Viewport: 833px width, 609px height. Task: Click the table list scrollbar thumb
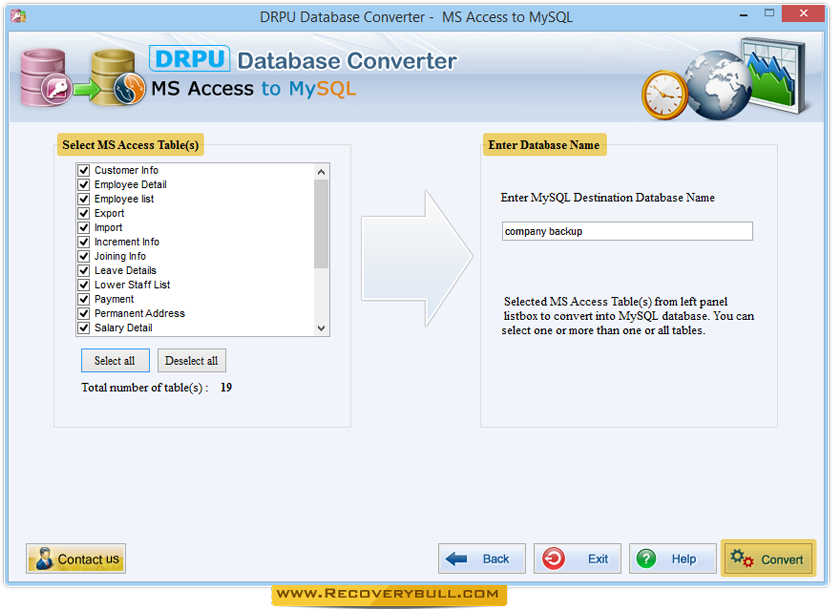tap(321, 224)
